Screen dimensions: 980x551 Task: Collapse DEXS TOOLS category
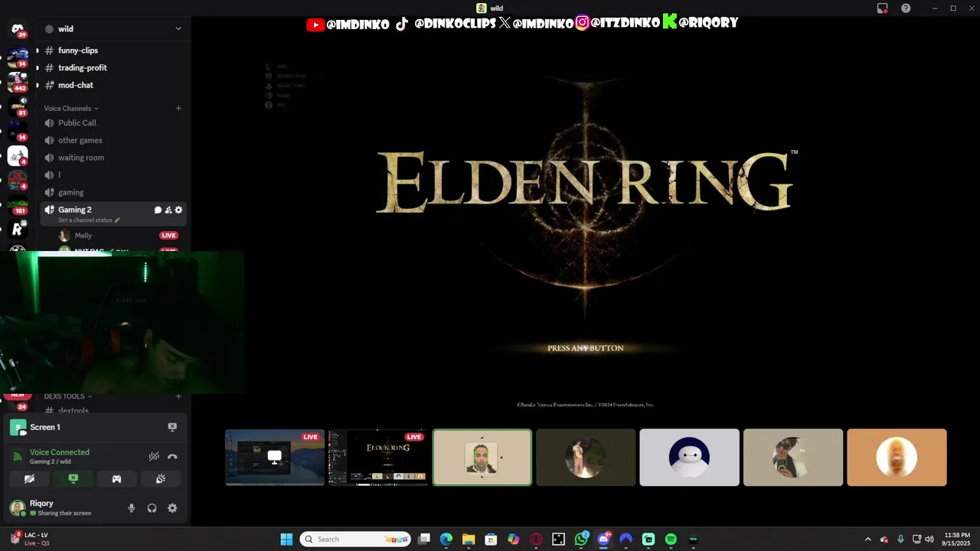67,396
